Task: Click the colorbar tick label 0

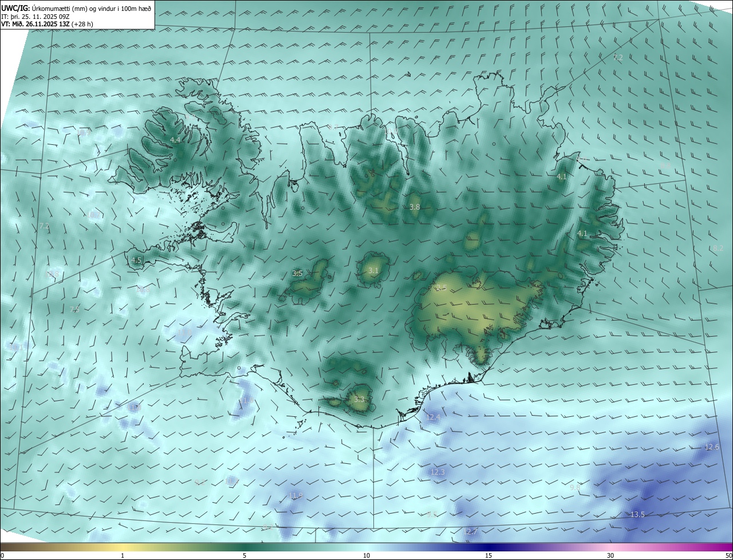Action: pyautogui.click(x=2, y=556)
